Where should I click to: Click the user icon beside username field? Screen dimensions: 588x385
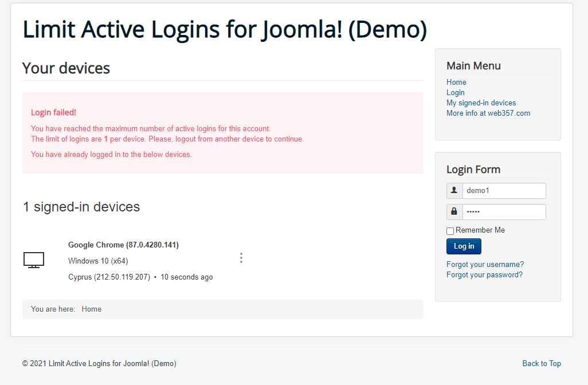coord(454,190)
